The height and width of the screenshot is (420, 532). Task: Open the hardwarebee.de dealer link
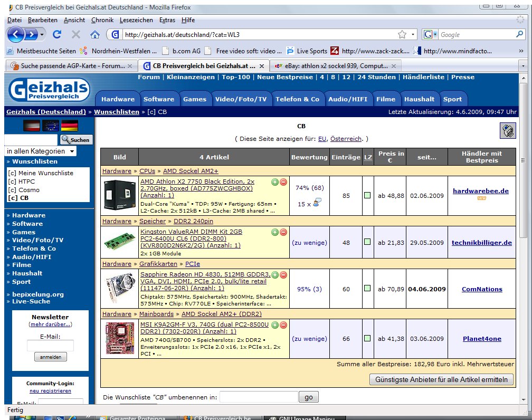point(480,191)
